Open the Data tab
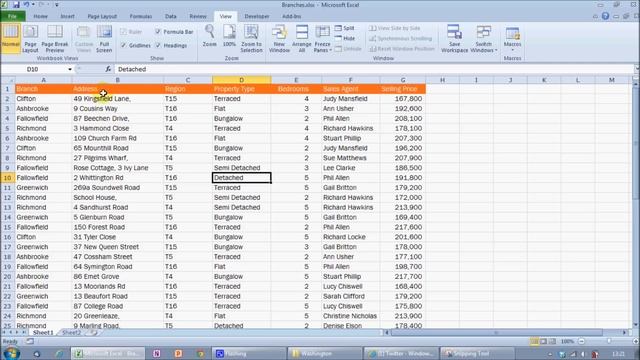This screenshot has width=640, height=360. pos(171,16)
